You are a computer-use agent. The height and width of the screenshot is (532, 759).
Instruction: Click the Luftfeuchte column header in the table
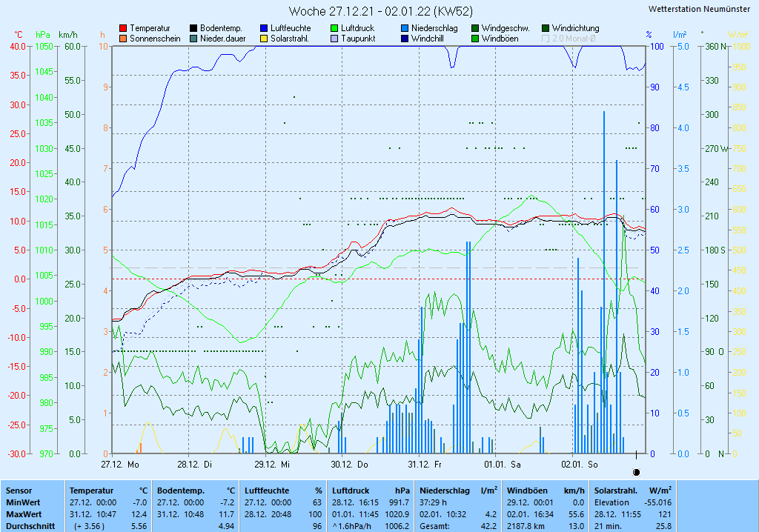point(267,491)
